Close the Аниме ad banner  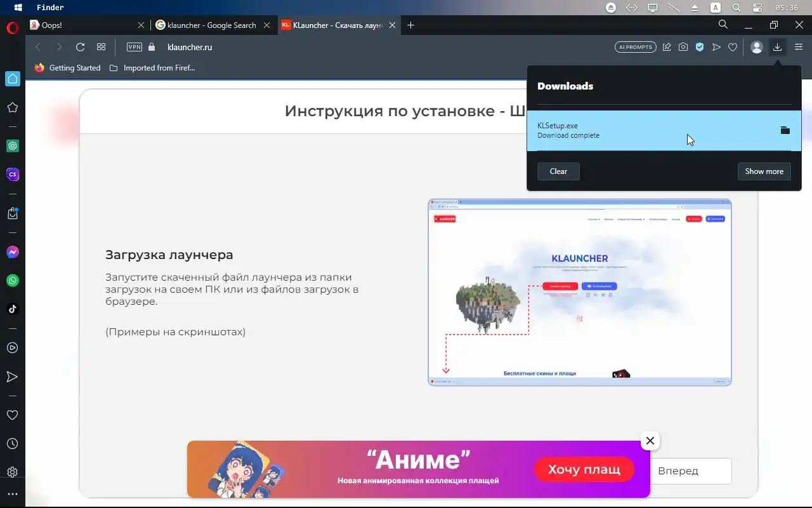[650, 441]
